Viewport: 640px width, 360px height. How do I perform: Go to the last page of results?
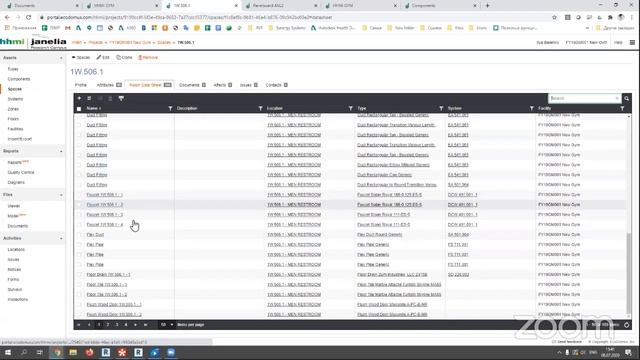click(145, 325)
